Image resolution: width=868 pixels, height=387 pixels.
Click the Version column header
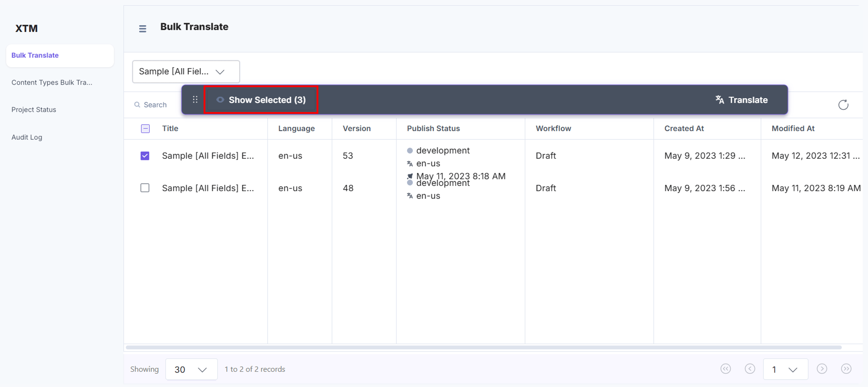pyautogui.click(x=356, y=128)
